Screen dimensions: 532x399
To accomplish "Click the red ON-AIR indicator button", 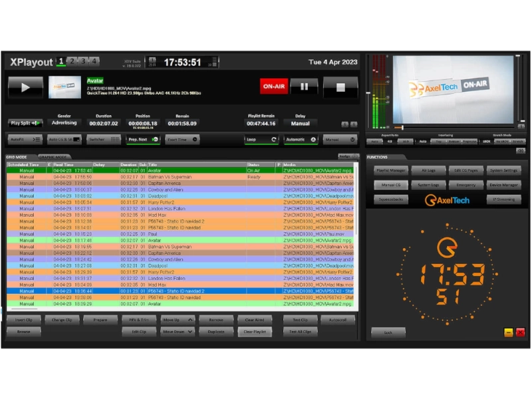I will (x=274, y=86).
